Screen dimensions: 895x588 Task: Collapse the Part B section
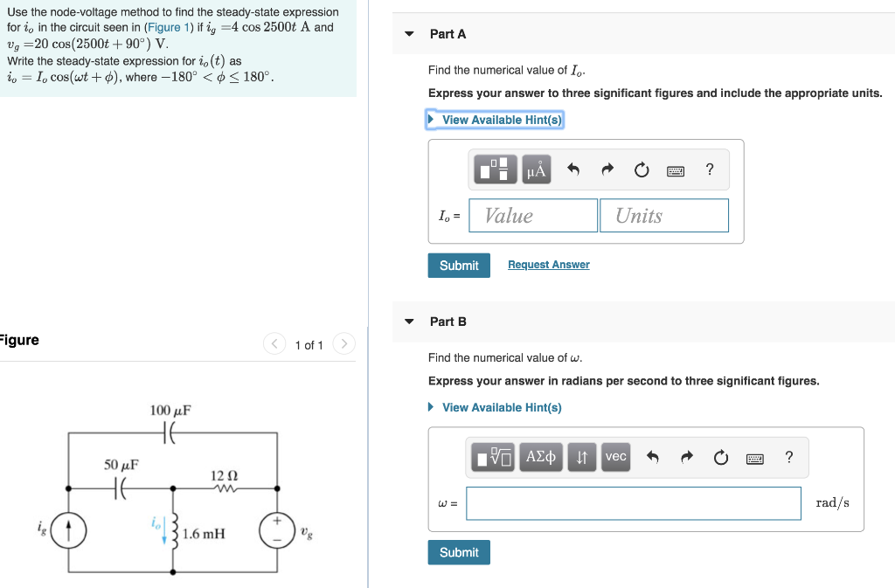coord(409,321)
